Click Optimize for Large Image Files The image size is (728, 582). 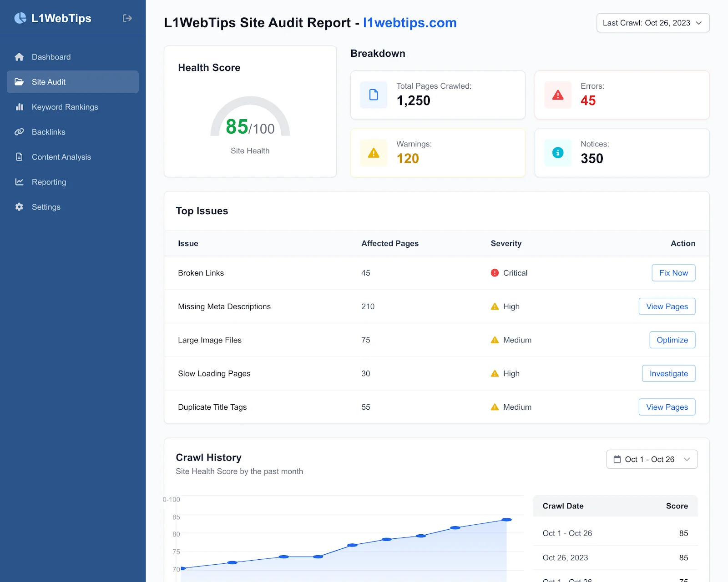pyautogui.click(x=672, y=340)
